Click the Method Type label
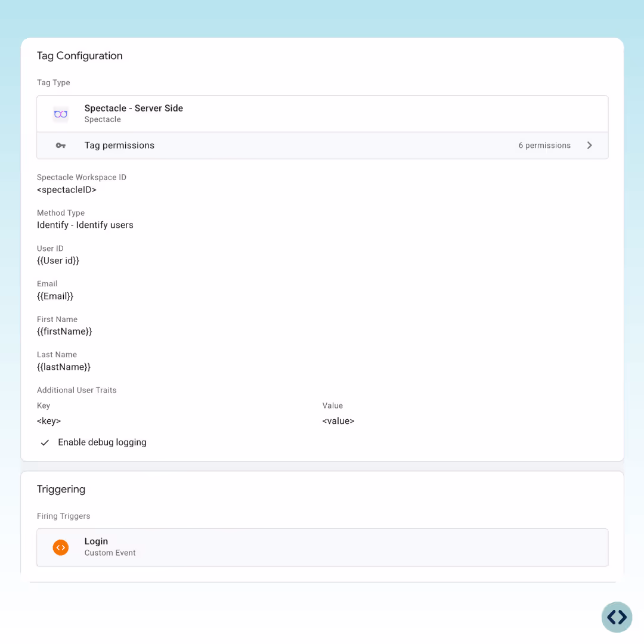Screen dimensions: 644x644 (61, 213)
